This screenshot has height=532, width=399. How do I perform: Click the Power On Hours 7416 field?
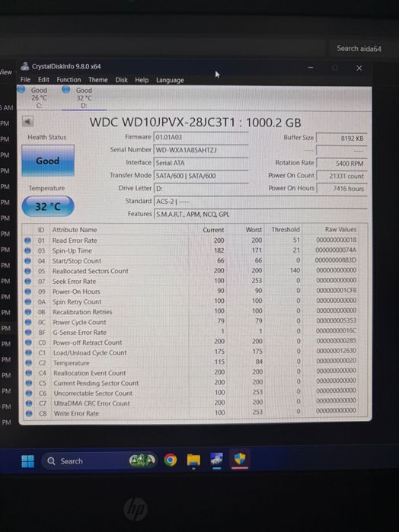(341, 189)
